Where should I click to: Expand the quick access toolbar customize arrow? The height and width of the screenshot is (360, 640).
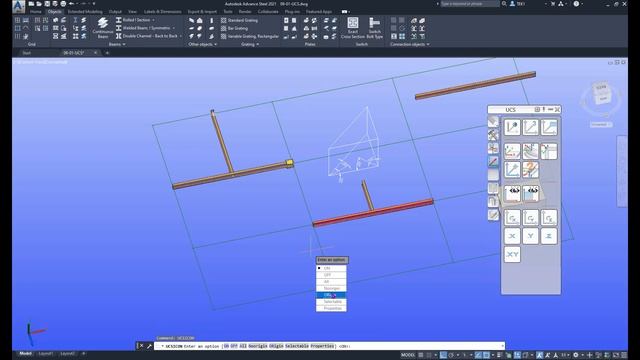click(x=94, y=4)
